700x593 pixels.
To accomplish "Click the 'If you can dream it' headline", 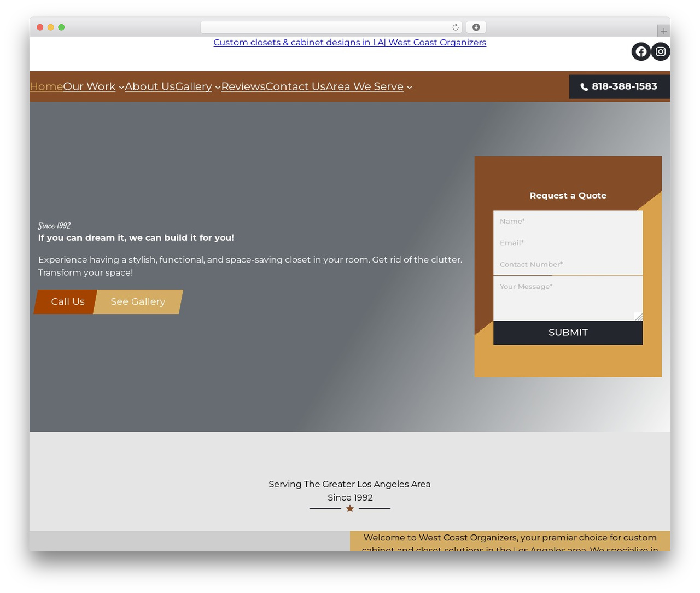I will coord(136,237).
